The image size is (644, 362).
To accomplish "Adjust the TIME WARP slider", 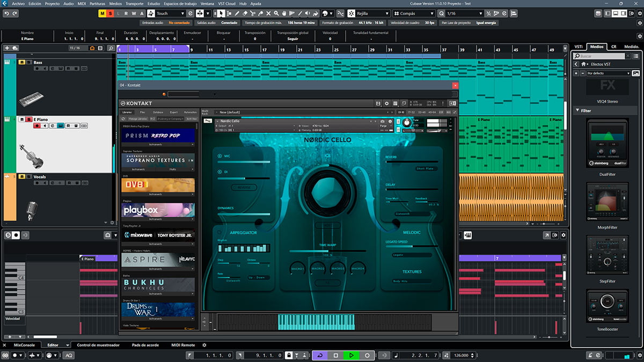I will (x=328, y=250).
